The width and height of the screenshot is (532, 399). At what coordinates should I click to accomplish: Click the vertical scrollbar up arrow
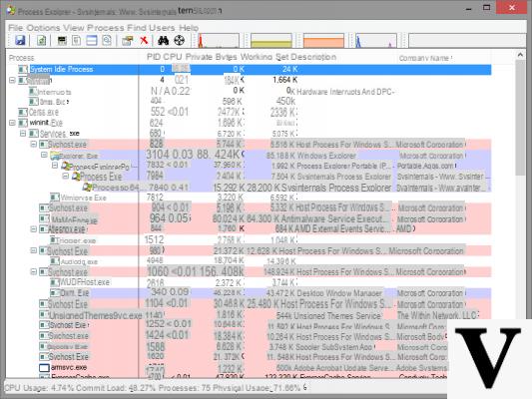click(x=520, y=55)
